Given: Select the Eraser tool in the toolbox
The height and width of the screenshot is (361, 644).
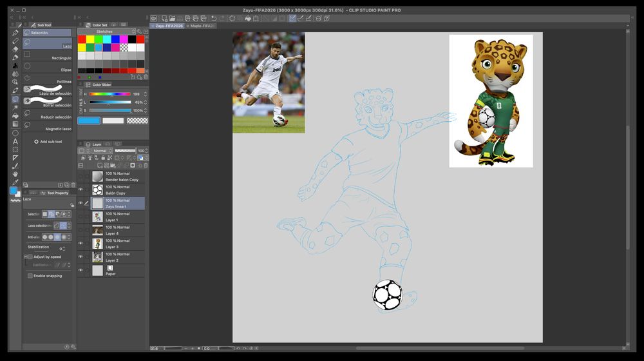Looking at the screenshot, I should pyautogui.click(x=15, y=49).
